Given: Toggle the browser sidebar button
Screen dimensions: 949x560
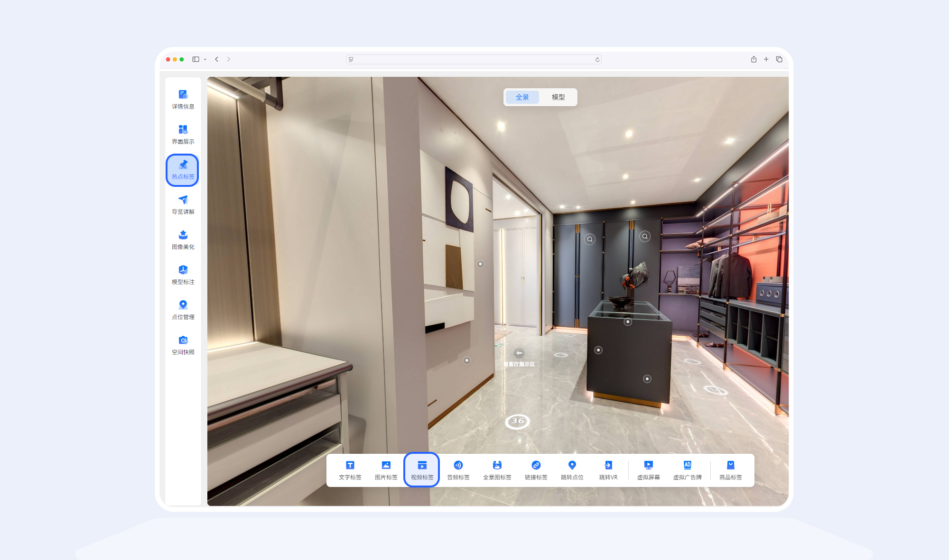Looking at the screenshot, I should [x=195, y=59].
